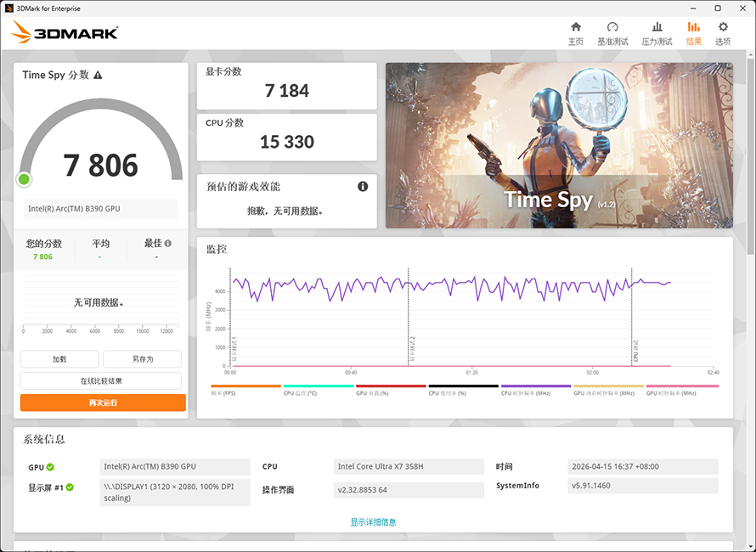The height and width of the screenshot is (552, 756).
Task: Click the green check icon beside GPU
Action: pyautogui.click(x=51, y=467)
